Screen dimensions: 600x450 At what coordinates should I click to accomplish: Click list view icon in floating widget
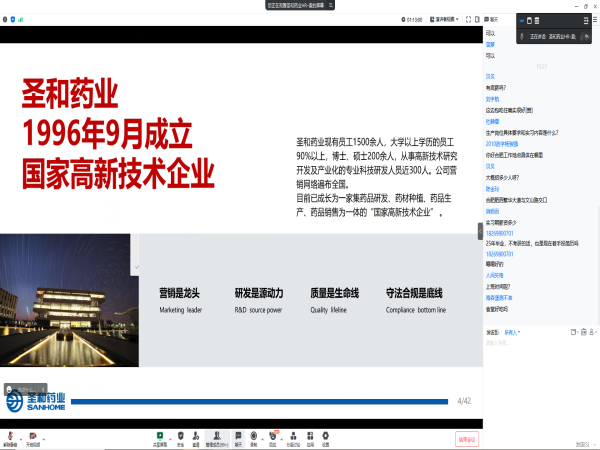[537, 21]
